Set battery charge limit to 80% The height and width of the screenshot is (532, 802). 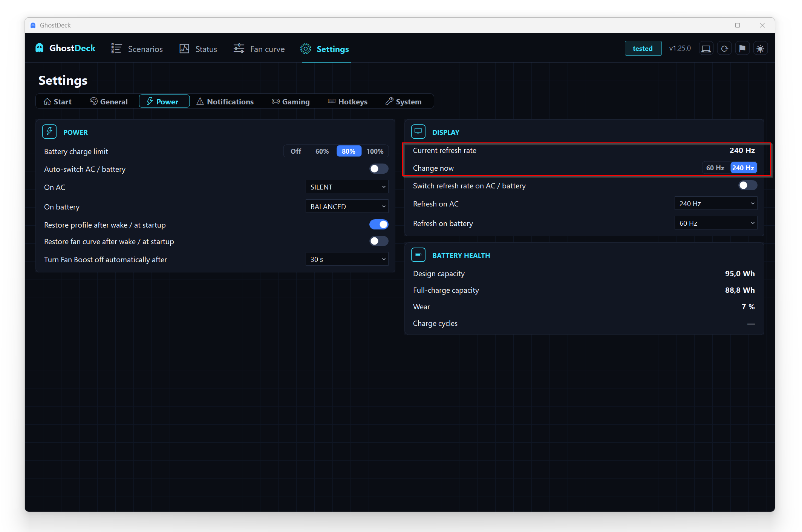pos(349,151)
